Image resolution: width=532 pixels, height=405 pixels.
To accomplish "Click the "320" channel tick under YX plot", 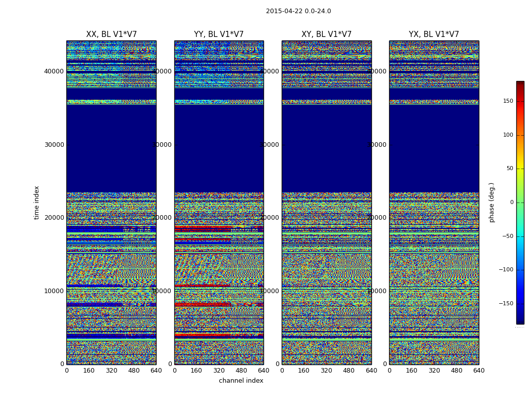I will tap(434, 371).
